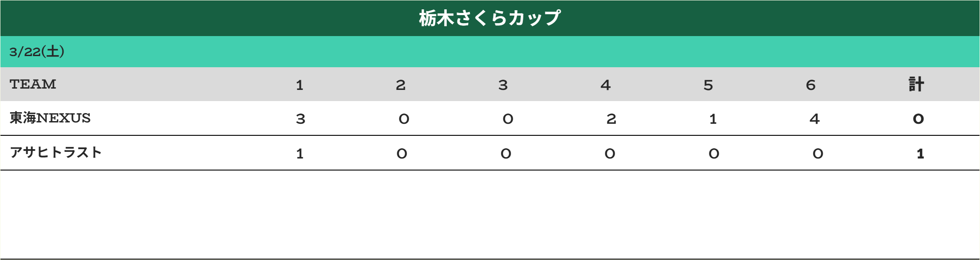Select 東海NEXUS fourth inning score 2
Viewport: 980px width, 260px height.
click(611, 119)
